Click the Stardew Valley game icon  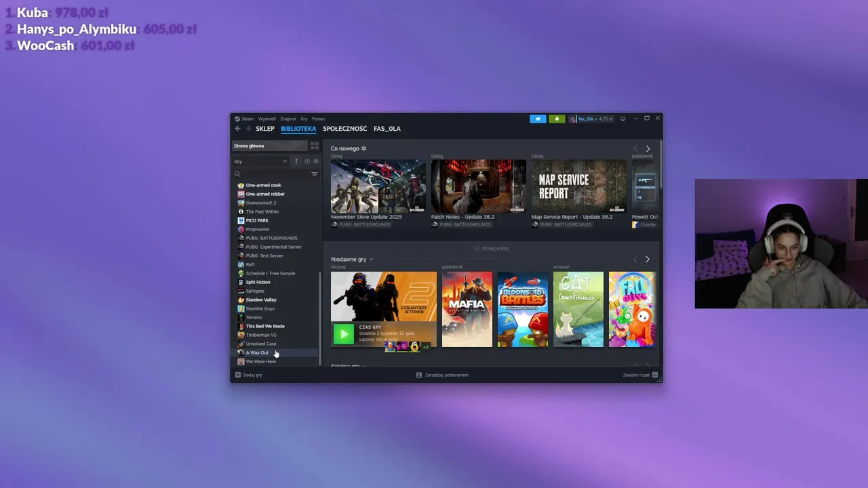click(241, 300)
